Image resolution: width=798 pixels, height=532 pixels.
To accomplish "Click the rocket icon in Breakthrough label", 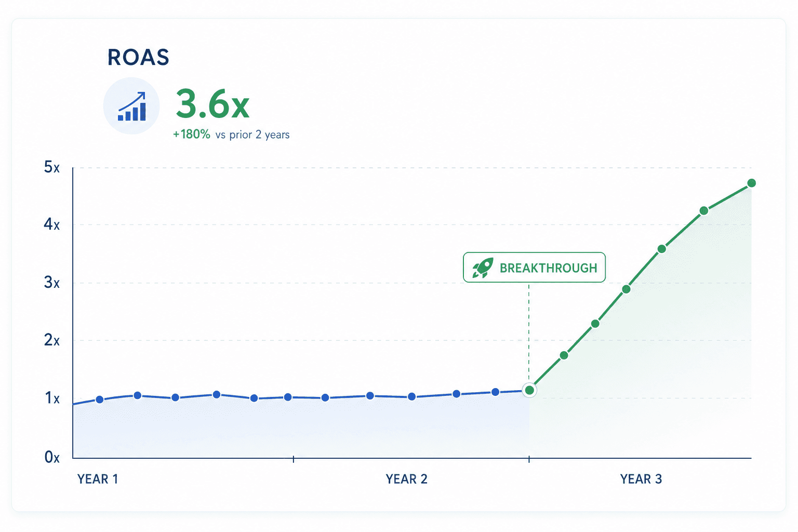I will 483,268.
